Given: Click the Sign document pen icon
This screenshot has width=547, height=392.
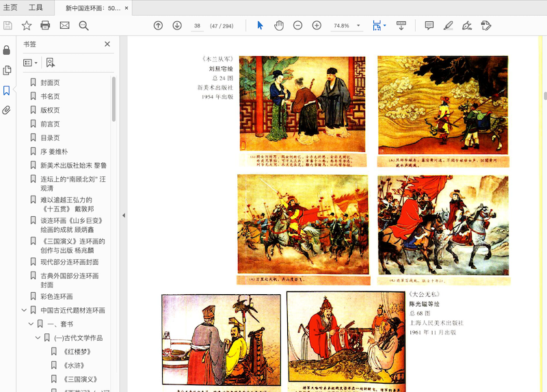Looking at the screenshot, I should coord(467,25).
